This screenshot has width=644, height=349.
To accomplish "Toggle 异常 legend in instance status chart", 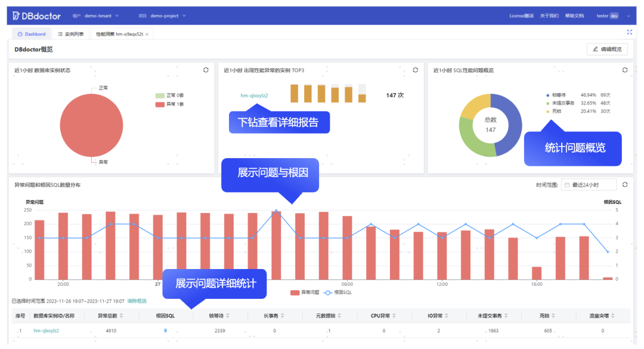I will click(169, 104).
